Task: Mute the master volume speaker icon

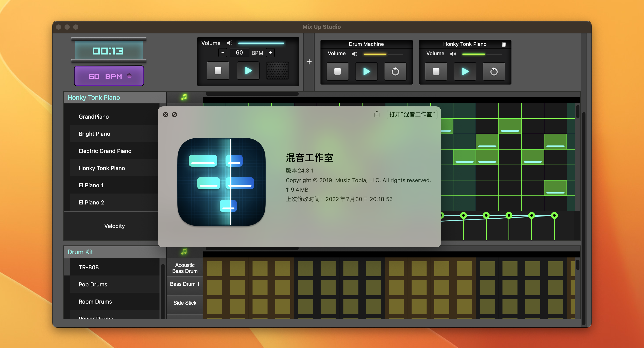Action: pos(230,43)
